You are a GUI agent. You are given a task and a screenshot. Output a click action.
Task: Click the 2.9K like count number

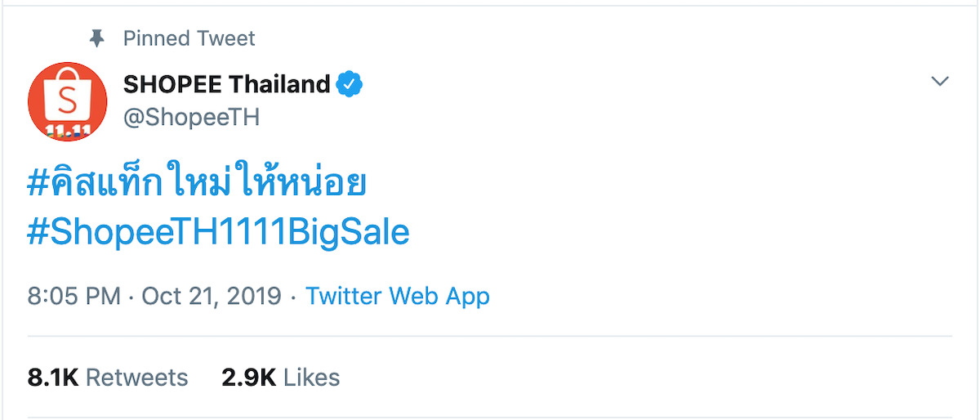pyautogui.click(x=248, y=377)
